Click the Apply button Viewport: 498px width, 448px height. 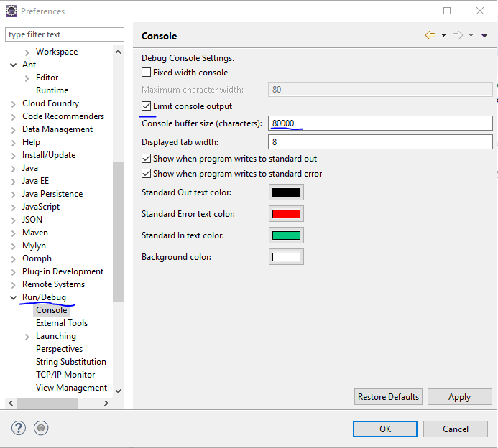(459, 397)
